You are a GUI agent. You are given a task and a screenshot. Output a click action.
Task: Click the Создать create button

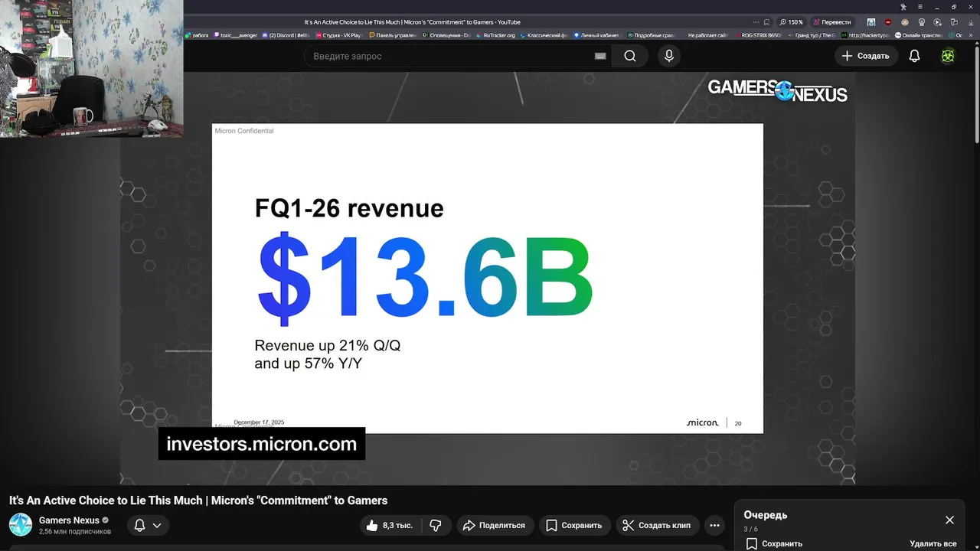coord(865,56)
